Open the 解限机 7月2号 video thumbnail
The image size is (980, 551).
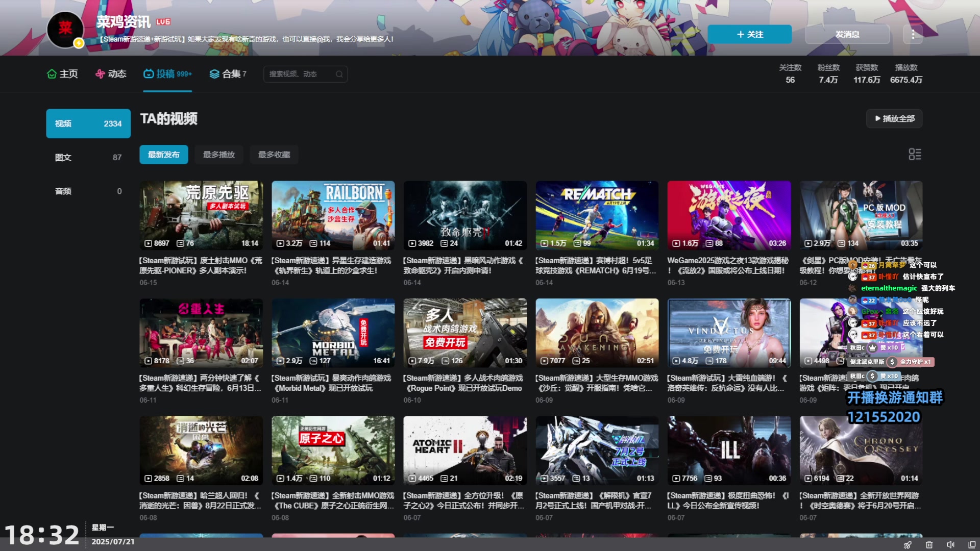[597, 450]
